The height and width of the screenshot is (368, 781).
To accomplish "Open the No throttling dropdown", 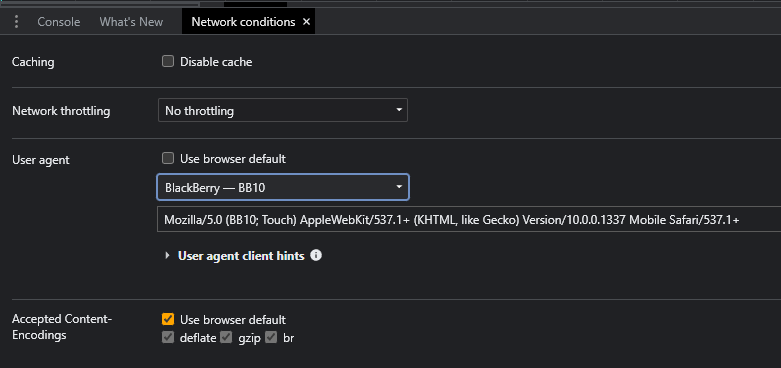I will coord(283,111).
